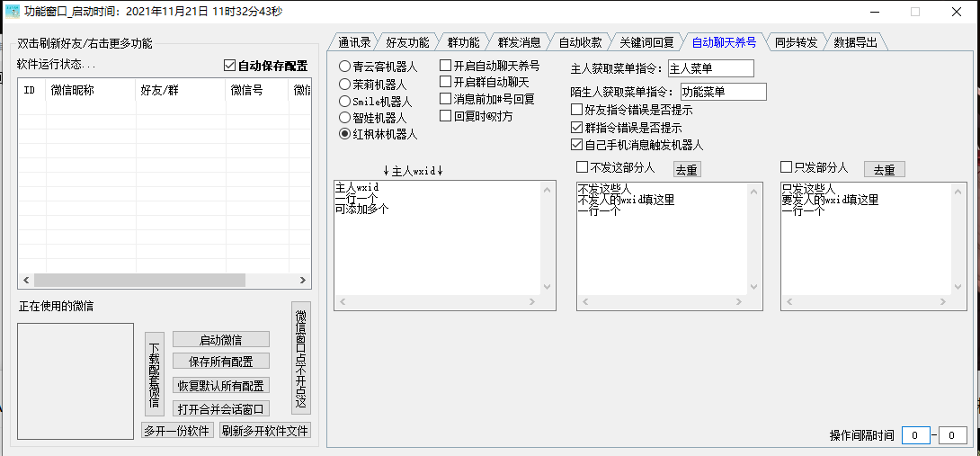Screen dimensions: 980x456
Task: Click 软件运行状态... status text
Action: point(57,65)
